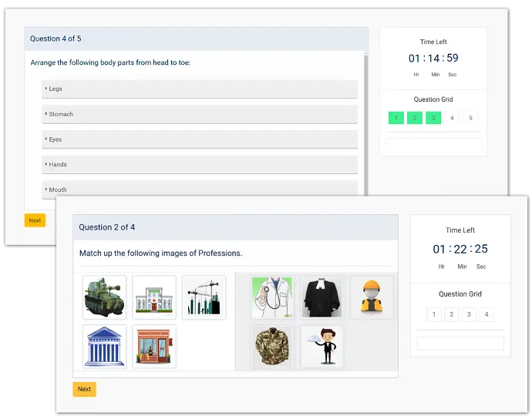Click 'Match up the following images of Professions.' text
The image size is (532, 419).
coord(160,253)
